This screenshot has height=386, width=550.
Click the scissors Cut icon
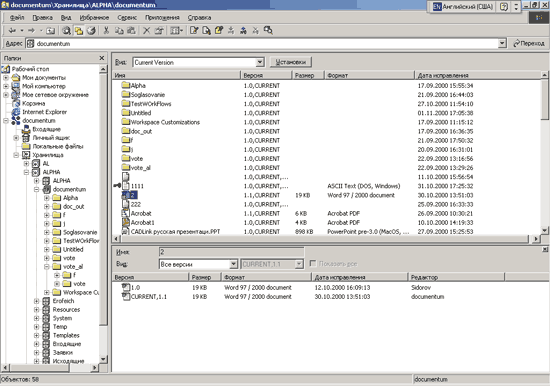tap(106, 31)
